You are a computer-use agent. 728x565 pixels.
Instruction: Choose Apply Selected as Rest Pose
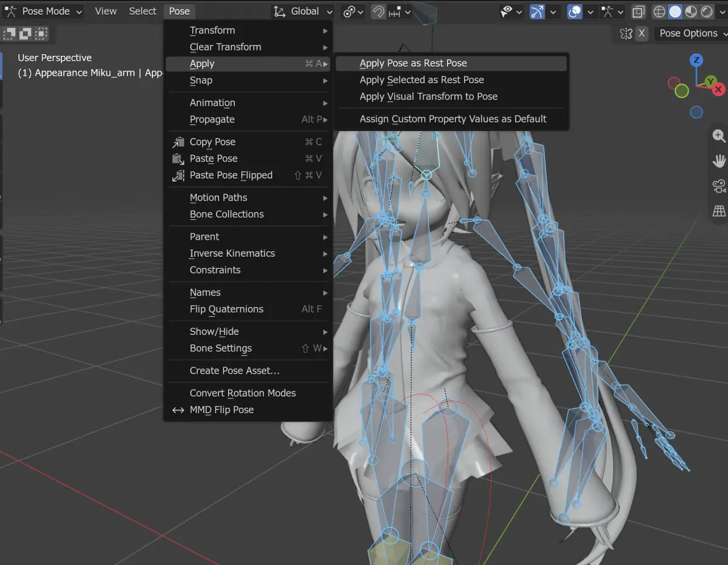[x=451, y=80]
